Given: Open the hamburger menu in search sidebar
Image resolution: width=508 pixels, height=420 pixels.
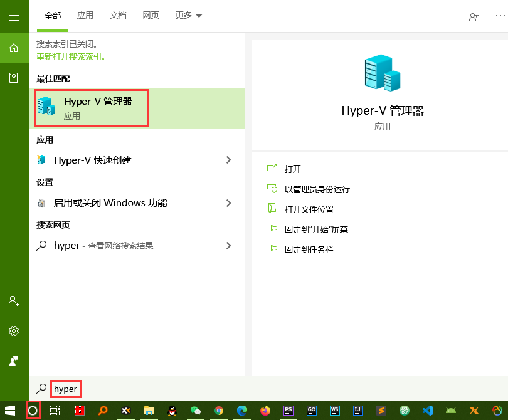Looking at the screenshot, I should coord(14,18).
